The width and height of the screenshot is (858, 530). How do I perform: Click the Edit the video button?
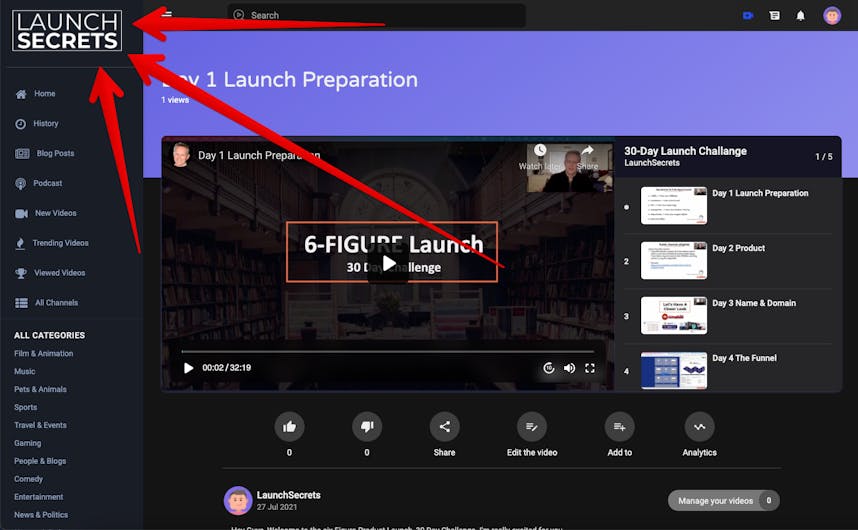coord(532,427)
